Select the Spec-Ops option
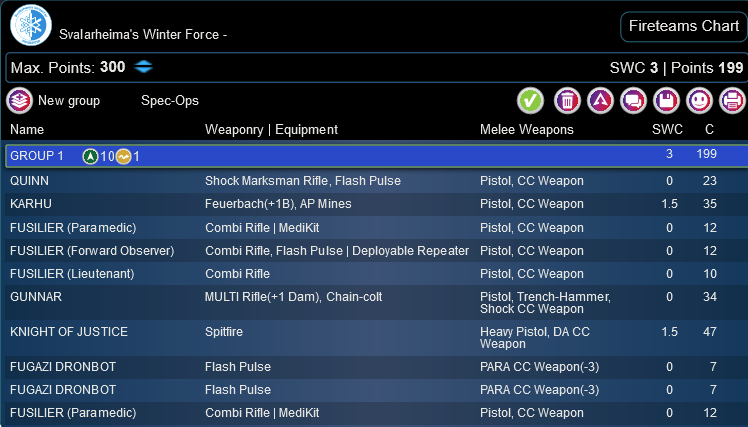 click(x=170, y=101)
